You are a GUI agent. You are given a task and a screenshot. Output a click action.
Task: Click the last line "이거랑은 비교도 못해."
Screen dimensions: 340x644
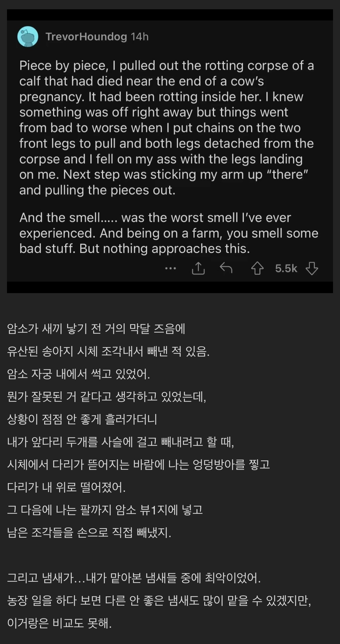click(60, 623)
